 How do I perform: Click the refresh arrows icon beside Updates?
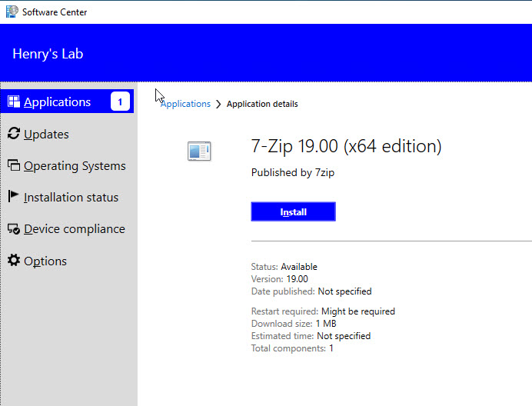pyautogui.click(x=13, y=134)
